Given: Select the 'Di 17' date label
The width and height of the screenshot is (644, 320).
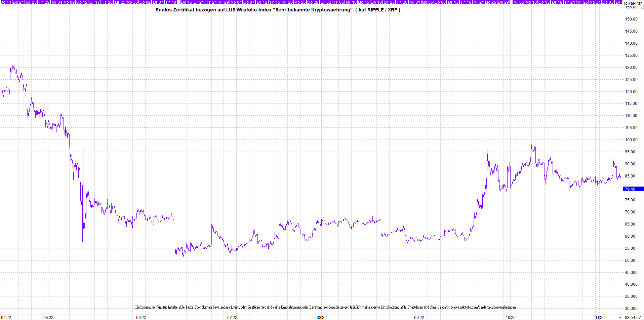Looking at the screenshot, I should (x=94, y=2).
